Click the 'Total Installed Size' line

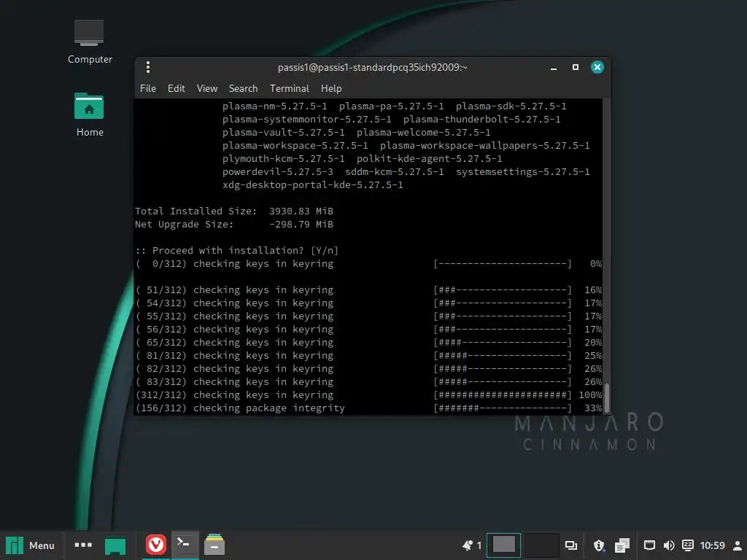(x=234, y=211)
